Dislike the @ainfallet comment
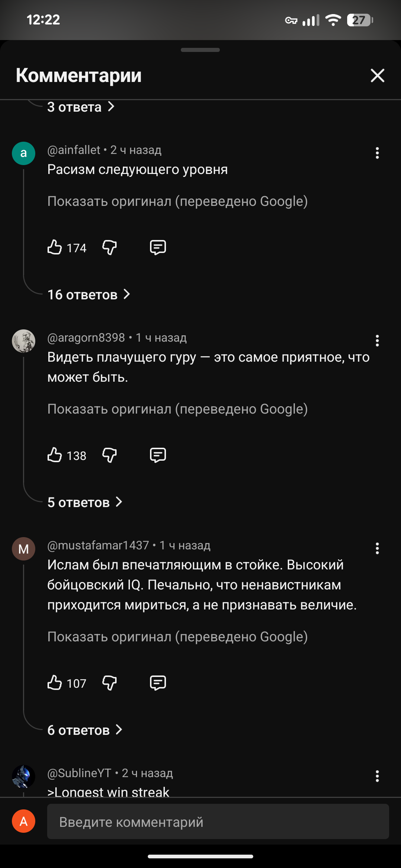This screenshot has width=401, height=868. (x=110, y=247)
